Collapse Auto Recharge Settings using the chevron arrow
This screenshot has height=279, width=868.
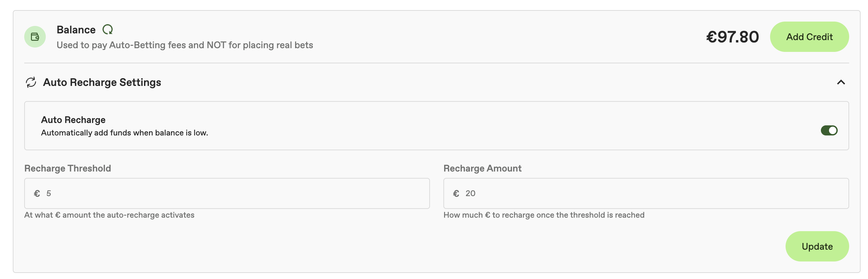point(841,82)
